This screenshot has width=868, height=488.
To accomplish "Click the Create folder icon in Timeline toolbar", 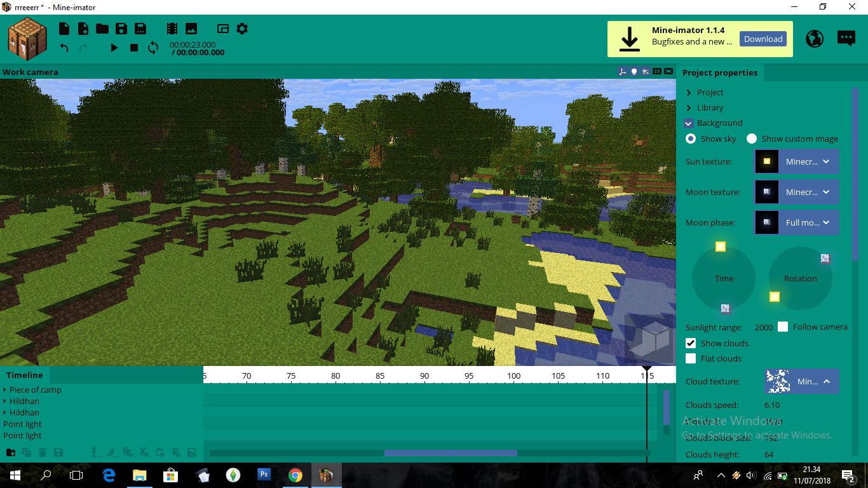I will 10,452.
